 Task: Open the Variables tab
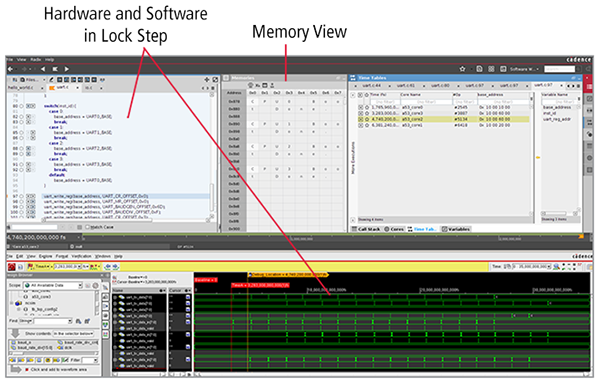456,229
